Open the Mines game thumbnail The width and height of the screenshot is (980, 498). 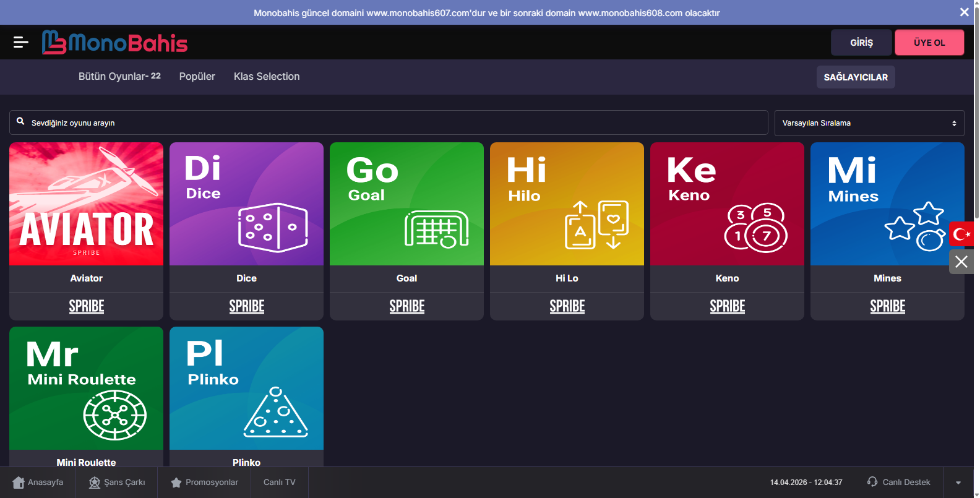[887, 204]
